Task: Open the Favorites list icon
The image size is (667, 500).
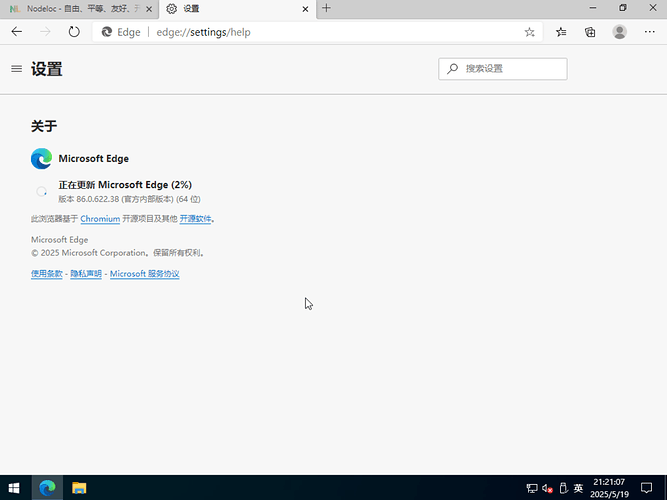Action: 561,32
